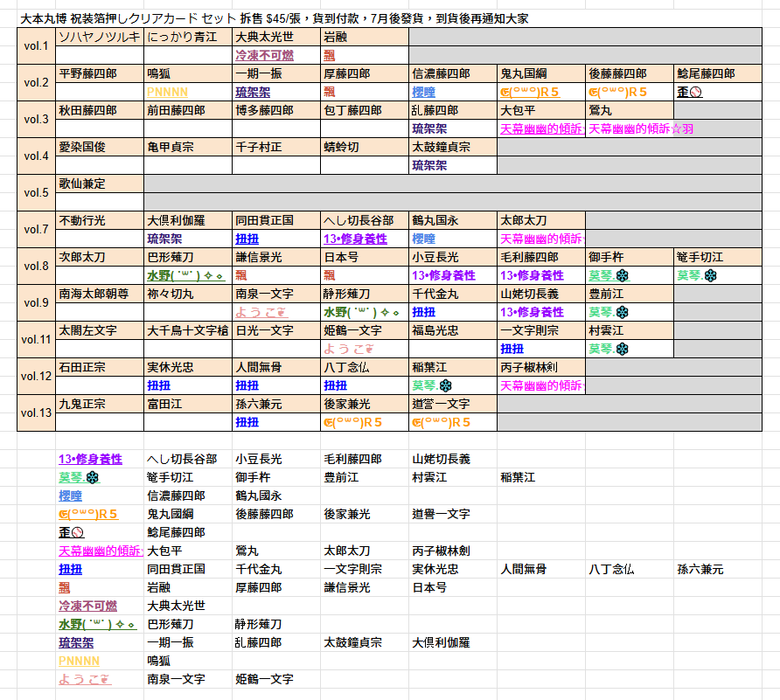The width and height of the screenshot is (780, 700).
Task: Open the 琉架架 link below vol.2 一期一振
Action: (x=253, y=92)
